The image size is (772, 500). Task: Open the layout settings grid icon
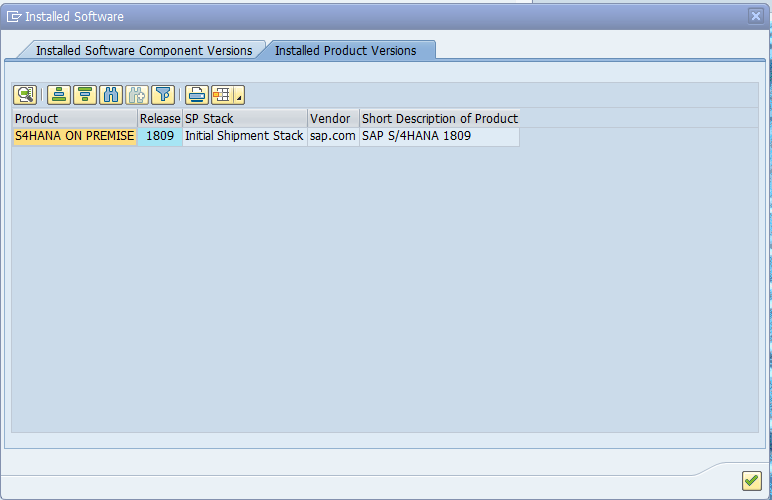coord(222,95)
